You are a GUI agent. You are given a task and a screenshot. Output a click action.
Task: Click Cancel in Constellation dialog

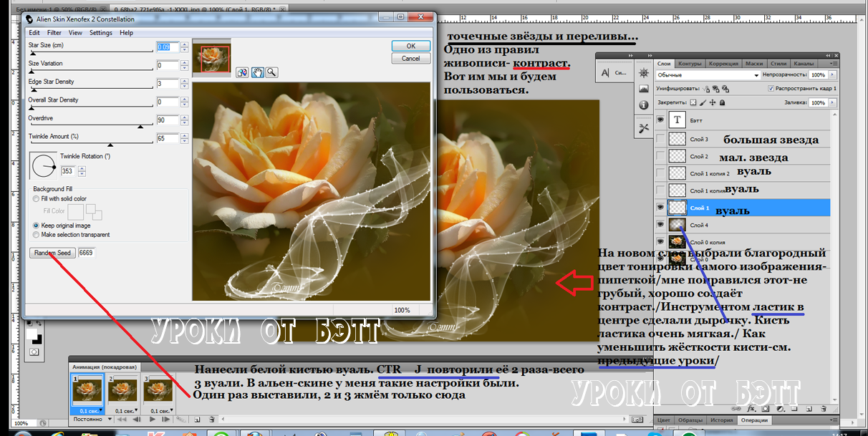pos(411,58)
